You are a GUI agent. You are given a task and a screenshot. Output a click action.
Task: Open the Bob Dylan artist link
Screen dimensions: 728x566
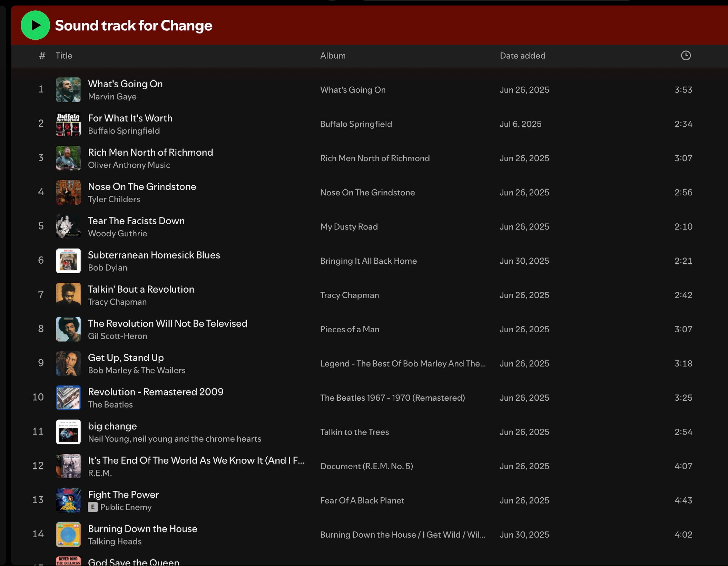click(x=107, y=268)
